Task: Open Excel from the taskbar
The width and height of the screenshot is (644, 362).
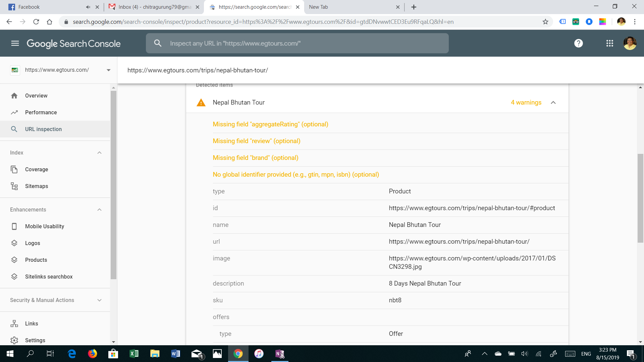Action: [x=134, y=354]
